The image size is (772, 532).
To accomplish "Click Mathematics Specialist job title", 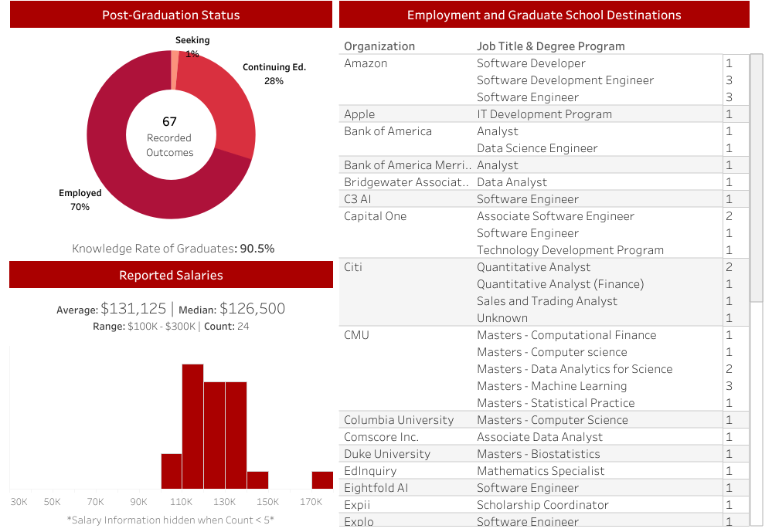I will pyautogui.click(x=540, y=471).
